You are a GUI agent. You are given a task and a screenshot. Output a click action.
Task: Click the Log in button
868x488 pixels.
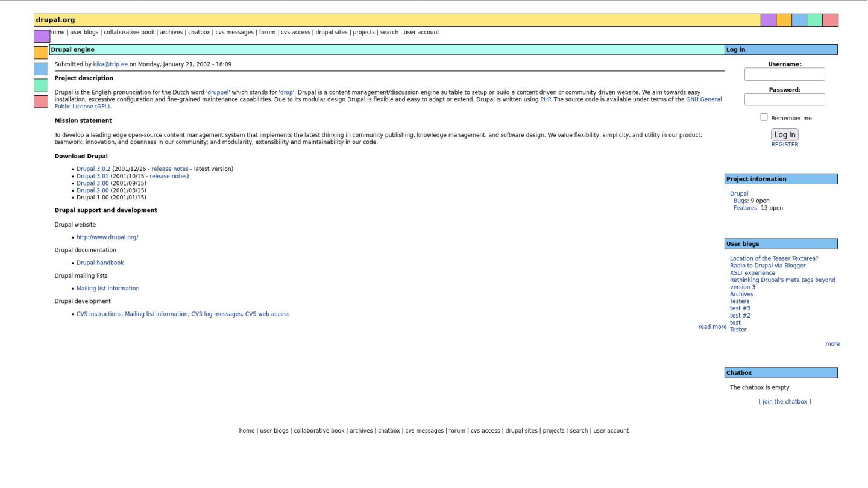point(785,135)
